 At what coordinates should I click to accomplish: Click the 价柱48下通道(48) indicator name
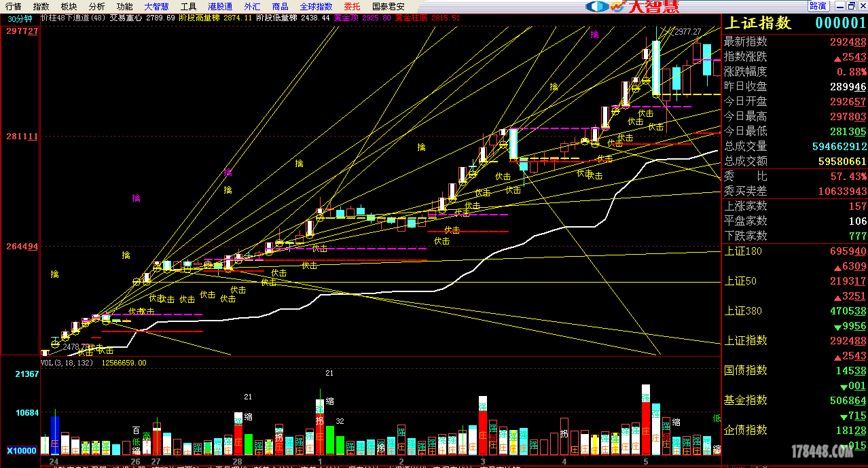[73, 18]
